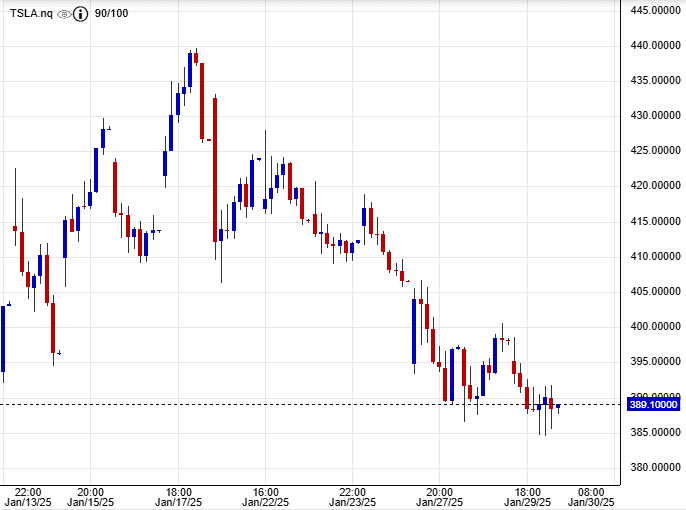This screenshot has width=686, height=510.
Task: Click the 445.00000 top price label
Action: (655, 10)
